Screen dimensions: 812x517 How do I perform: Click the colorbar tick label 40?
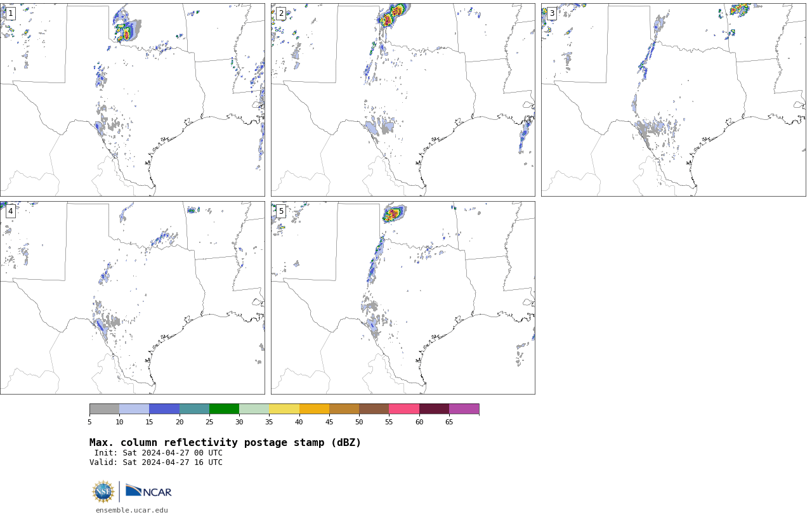299,422
